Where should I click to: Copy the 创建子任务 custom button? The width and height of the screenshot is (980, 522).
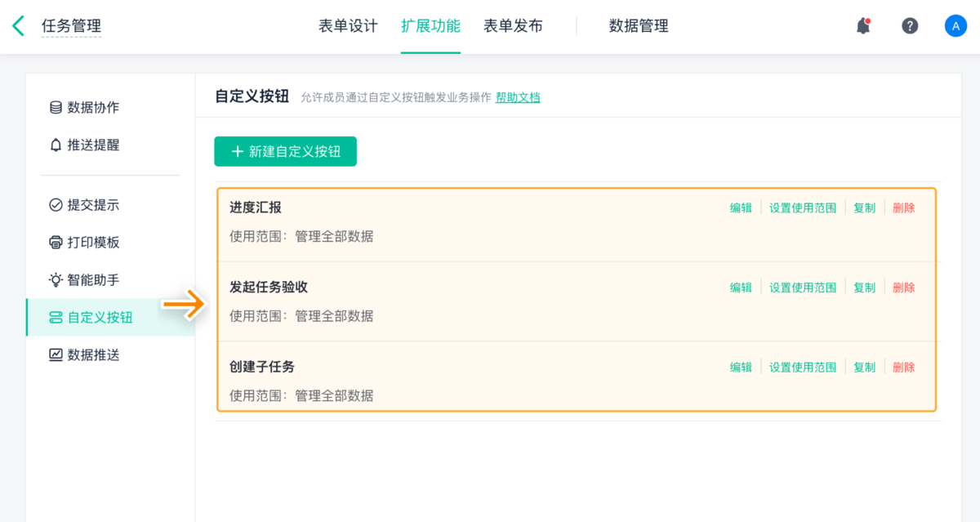864,368
